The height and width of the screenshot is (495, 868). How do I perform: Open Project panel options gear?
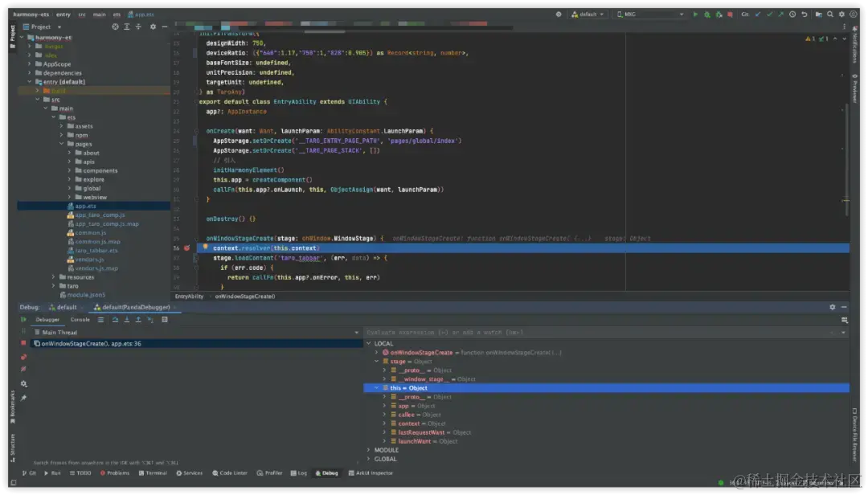pyautogui.click(x=153, y=27)
